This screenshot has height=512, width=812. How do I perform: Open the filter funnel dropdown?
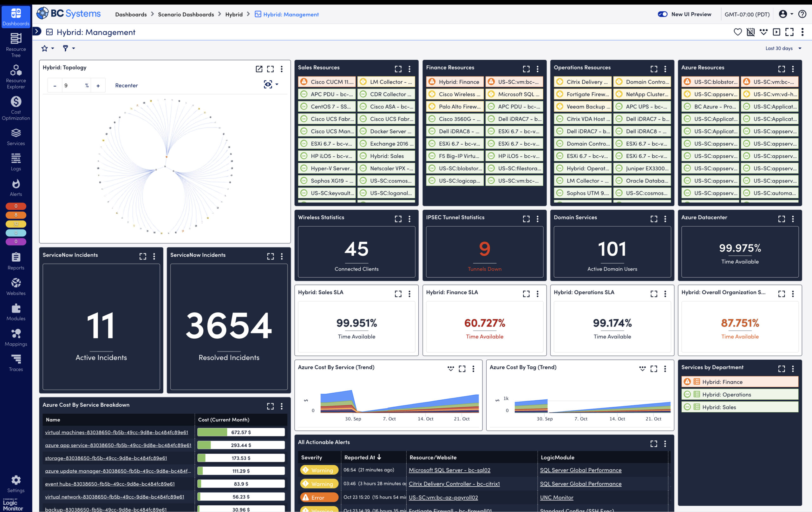coord(69,48)
